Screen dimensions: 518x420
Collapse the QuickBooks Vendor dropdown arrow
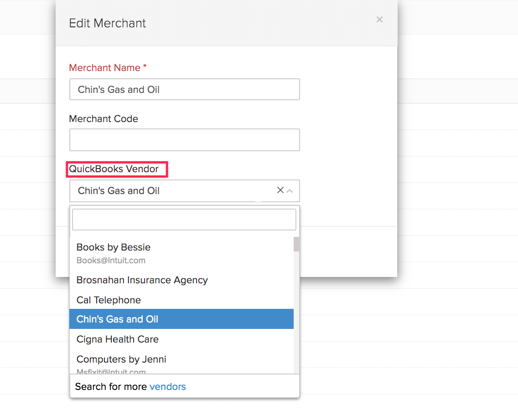[x=290, y=191]
